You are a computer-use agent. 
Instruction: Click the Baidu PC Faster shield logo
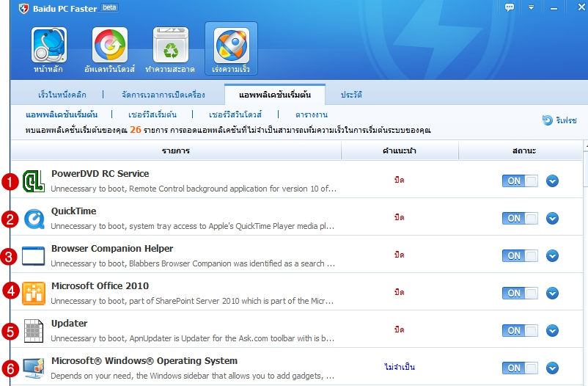pyautogui.click(x=23, y=8)
